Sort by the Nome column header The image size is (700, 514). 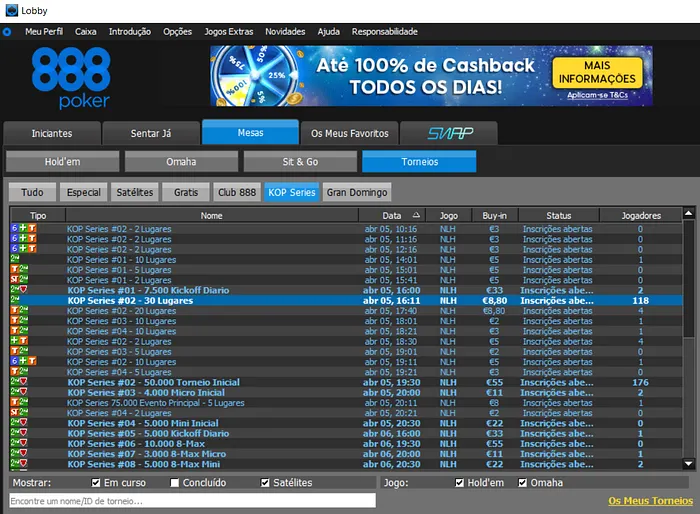[212, 215]
